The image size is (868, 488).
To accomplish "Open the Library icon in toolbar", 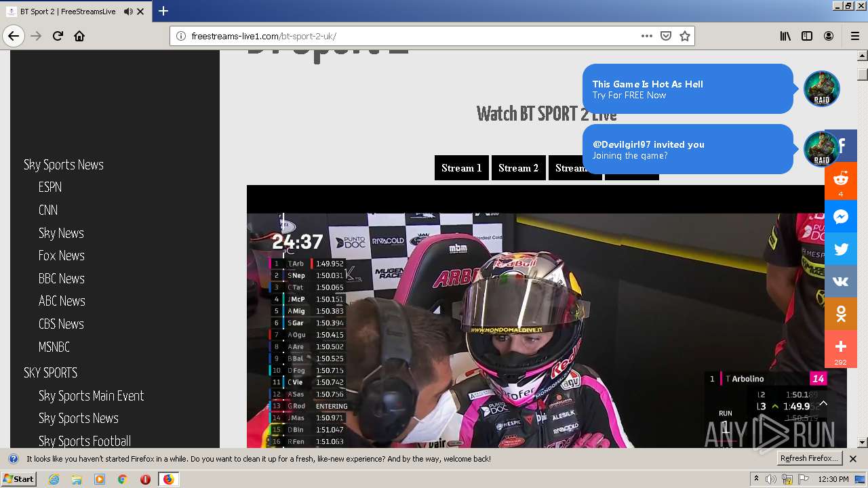I will coord(785,36).
